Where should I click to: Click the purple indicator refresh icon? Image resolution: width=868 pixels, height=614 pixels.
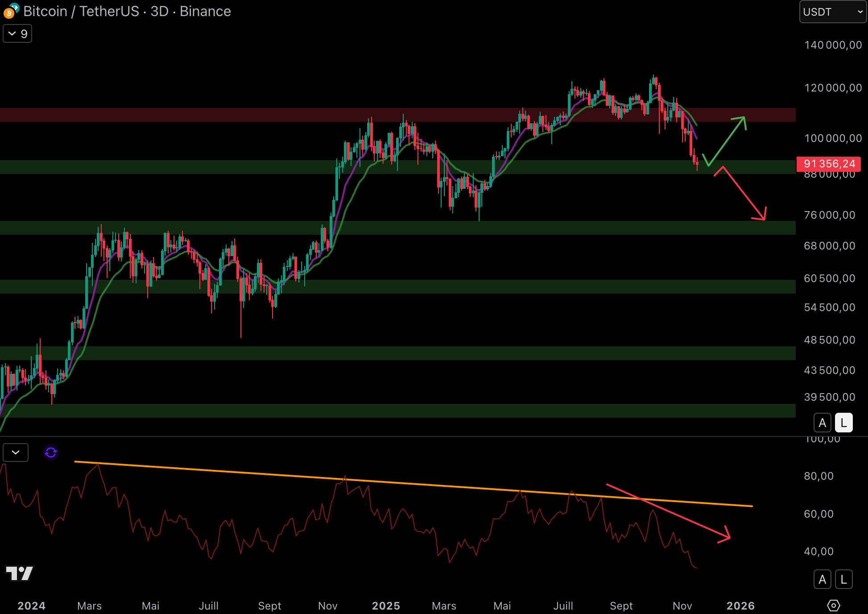51,452
